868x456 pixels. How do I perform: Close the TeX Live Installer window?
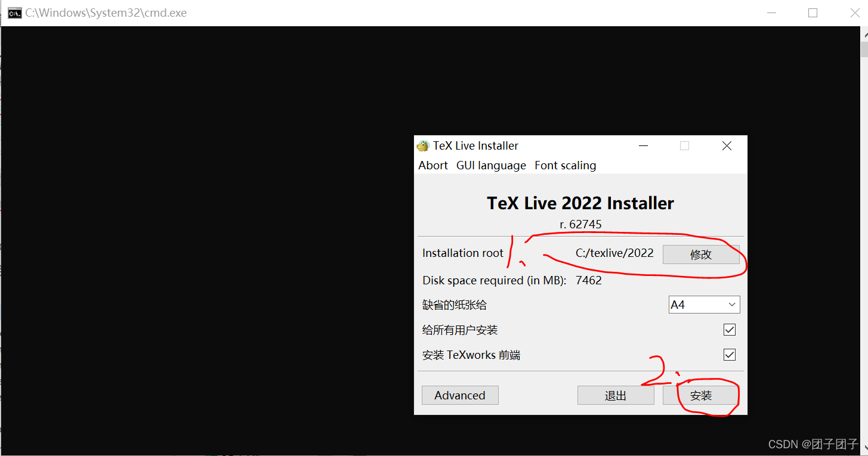click(727, 145)
